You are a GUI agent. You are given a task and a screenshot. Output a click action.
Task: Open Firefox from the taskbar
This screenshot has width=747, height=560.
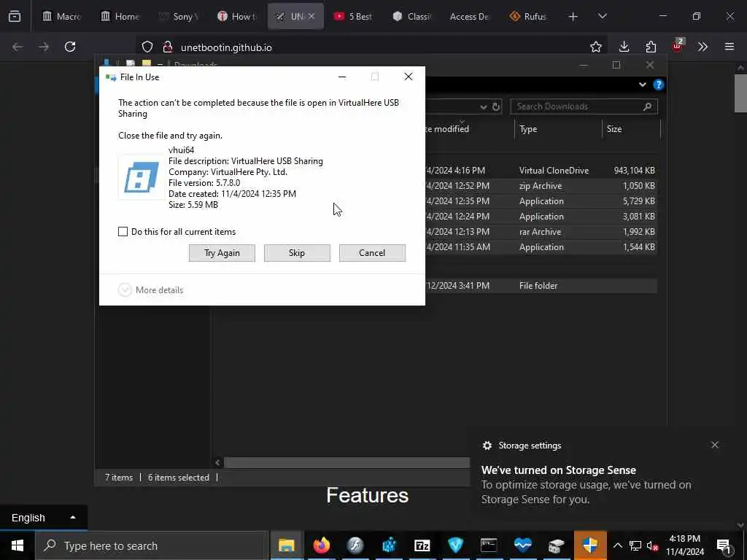(322, 545)
